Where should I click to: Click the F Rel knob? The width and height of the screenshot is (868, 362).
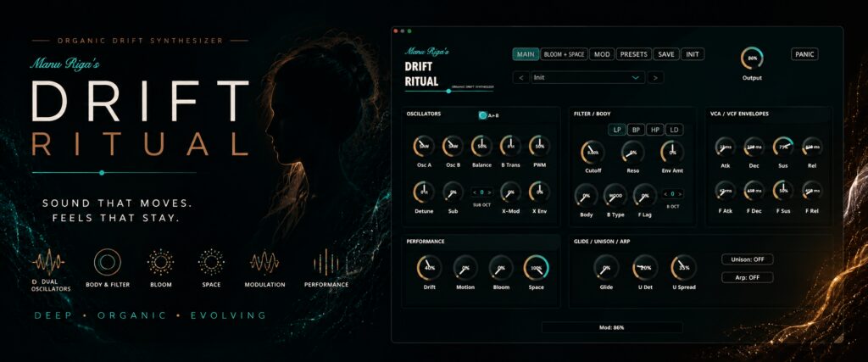812,191
